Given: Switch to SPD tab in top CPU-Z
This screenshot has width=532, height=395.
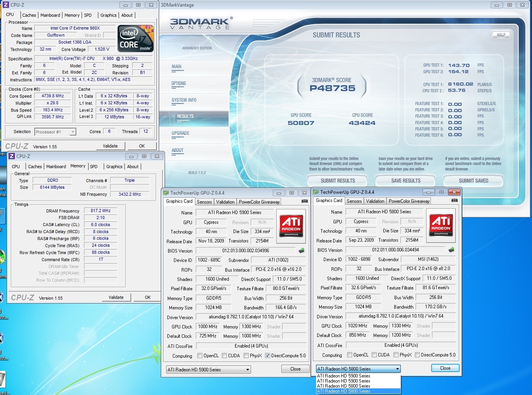Looking at the screenshot, I should tap(88, 15).
